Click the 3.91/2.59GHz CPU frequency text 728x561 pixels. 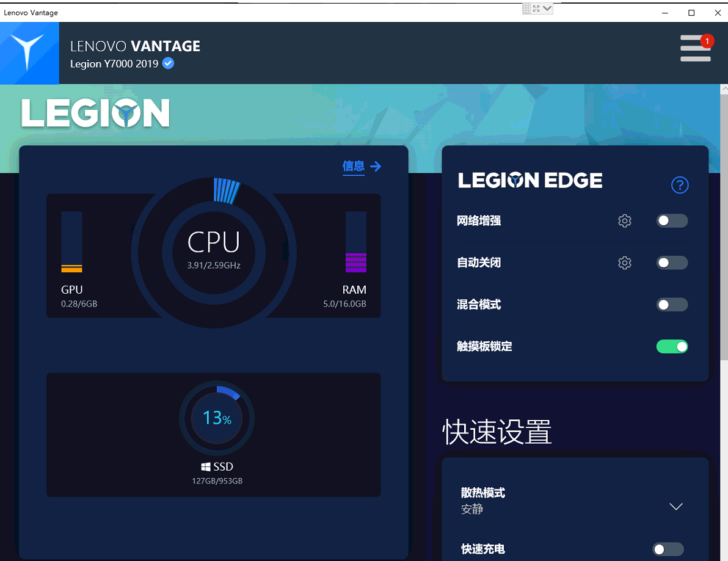point(214,266)
